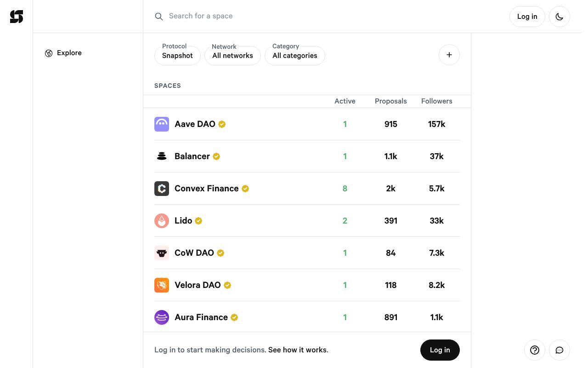The image size is (588, 368).
Task: Open the Balancer space row
Action: click(x=192, y=156)
